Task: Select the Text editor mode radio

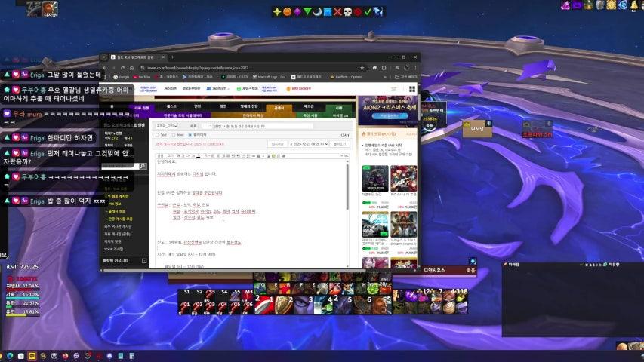Action: coord(157,135)
